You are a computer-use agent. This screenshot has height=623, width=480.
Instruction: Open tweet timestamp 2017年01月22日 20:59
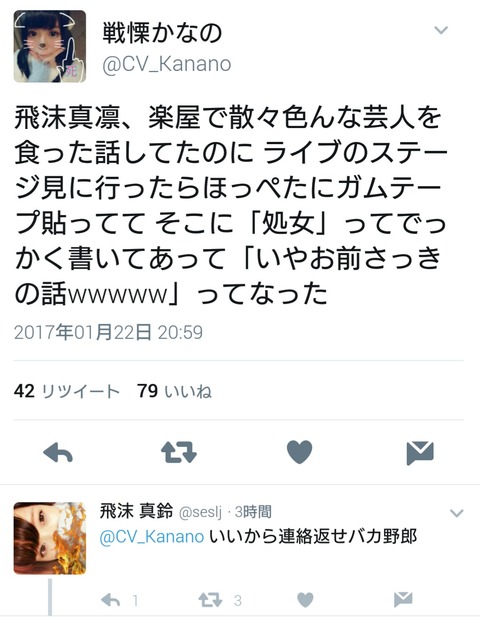pos(108,332)
